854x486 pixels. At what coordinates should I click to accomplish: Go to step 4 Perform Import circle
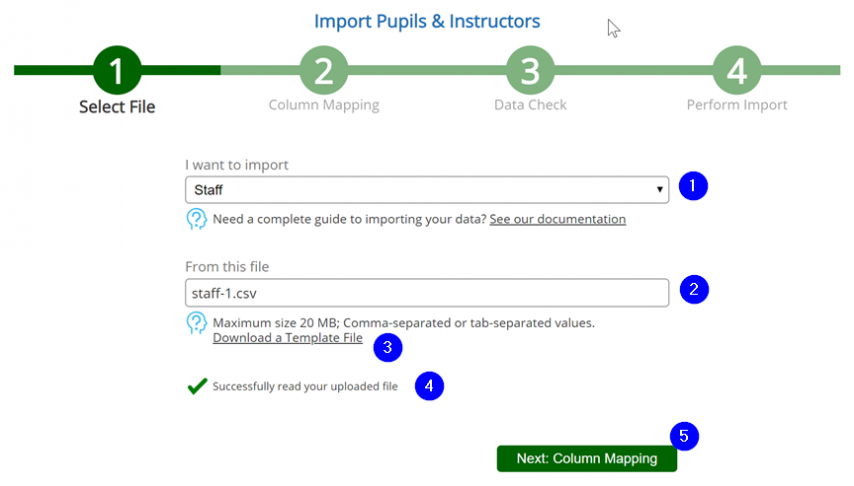coord(736,70)
